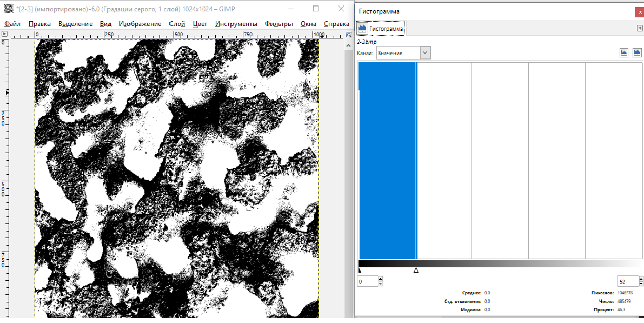This screenshot has height=323, width=644.
Task: Open the Цвет menu
Action: [x=200, y=24]
